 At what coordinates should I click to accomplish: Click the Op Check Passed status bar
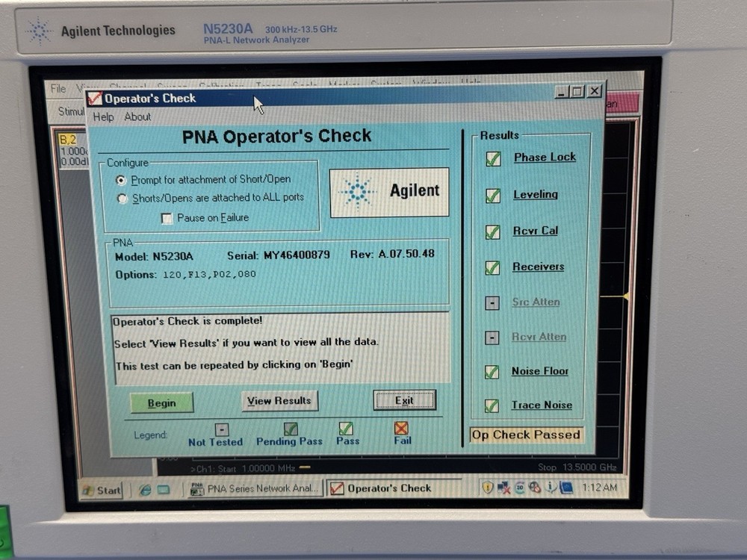tap(526, 435)
